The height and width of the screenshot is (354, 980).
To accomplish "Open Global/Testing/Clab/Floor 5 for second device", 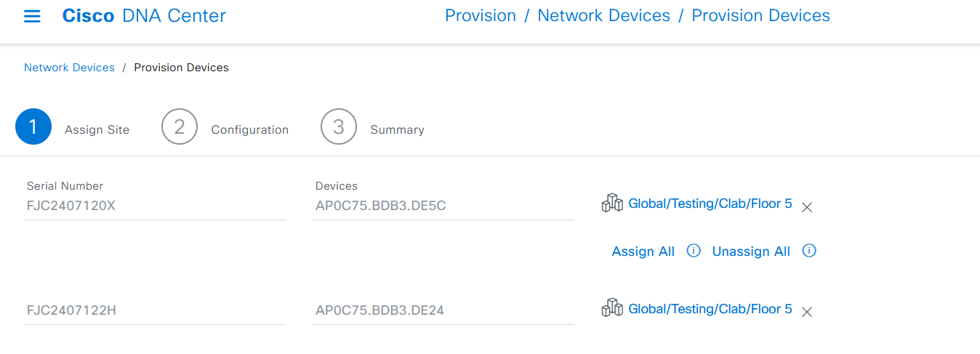I will click(710, 309).
